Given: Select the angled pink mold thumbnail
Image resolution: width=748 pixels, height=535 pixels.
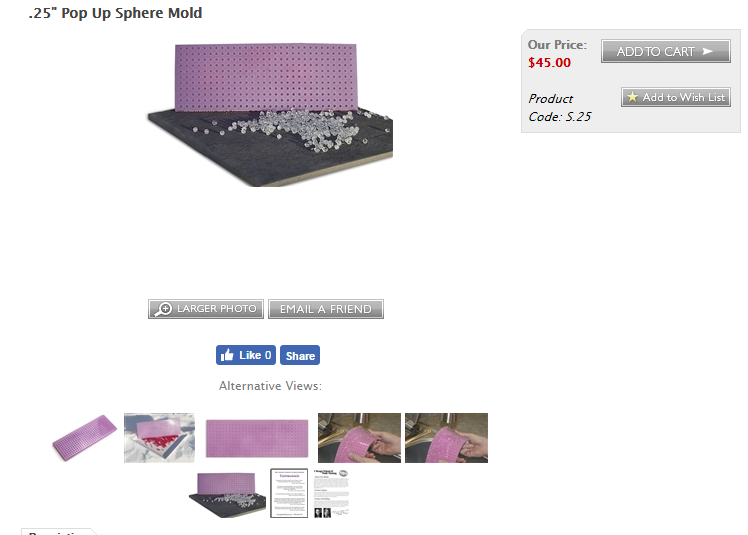Looking at the screenshot, I should (x=84, y=438).
